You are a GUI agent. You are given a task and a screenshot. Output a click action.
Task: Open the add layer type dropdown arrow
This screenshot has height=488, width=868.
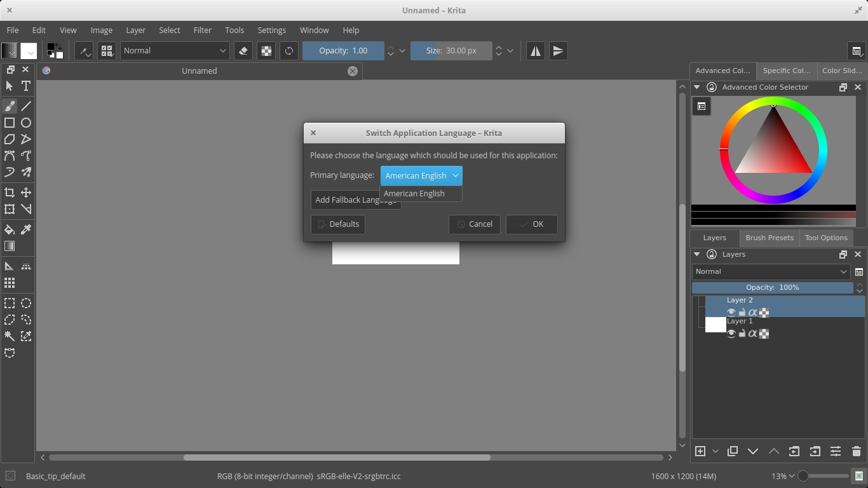(715, 451)
